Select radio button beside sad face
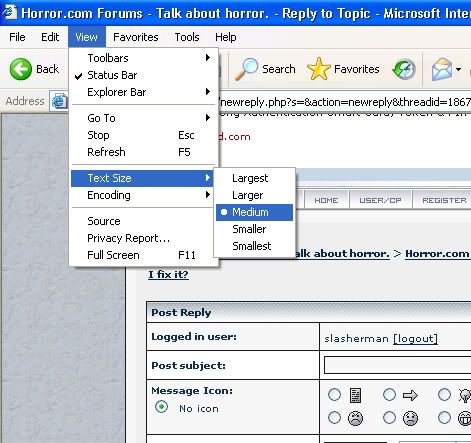The height and width of the screenshot is (443, 471). click(389, 418)
